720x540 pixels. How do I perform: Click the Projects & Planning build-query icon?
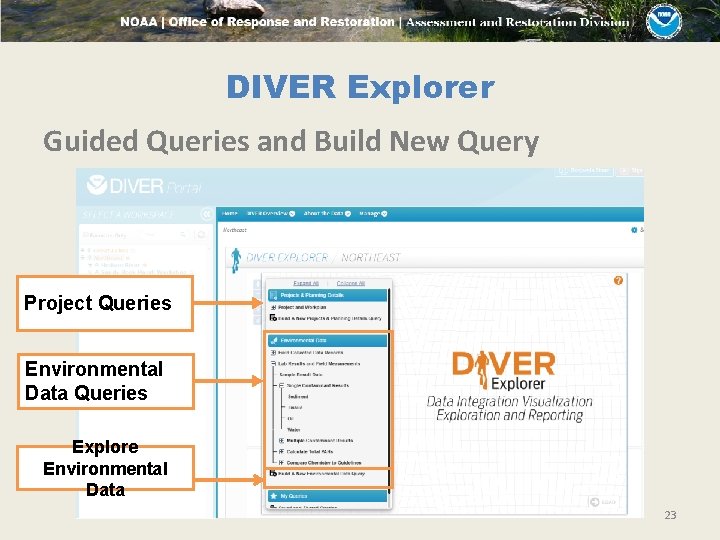273,318
